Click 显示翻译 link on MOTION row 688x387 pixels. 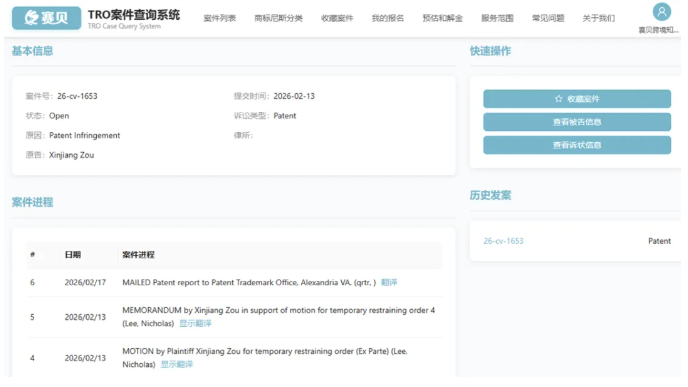point(176,364)
